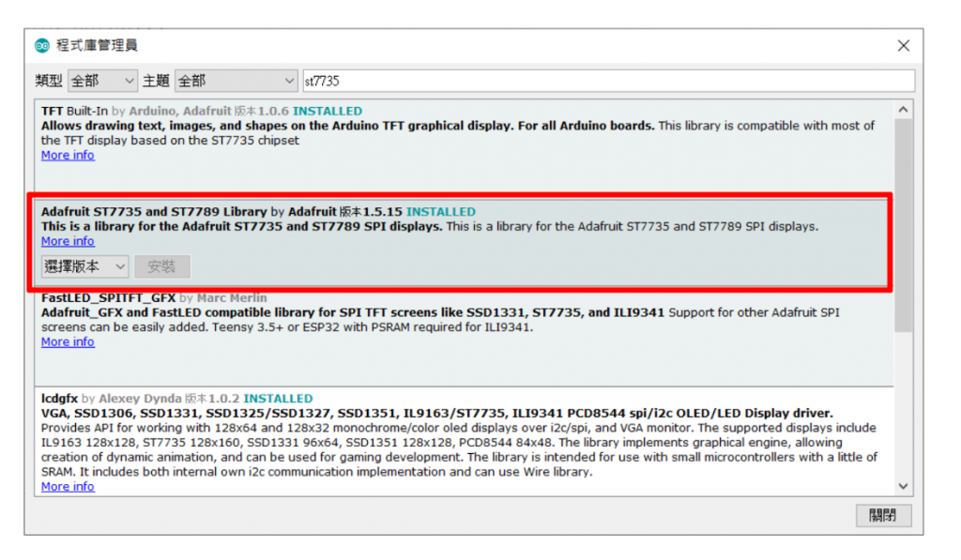
Task: Click the search field containing st7735
Action: click(x=608, y=81)
